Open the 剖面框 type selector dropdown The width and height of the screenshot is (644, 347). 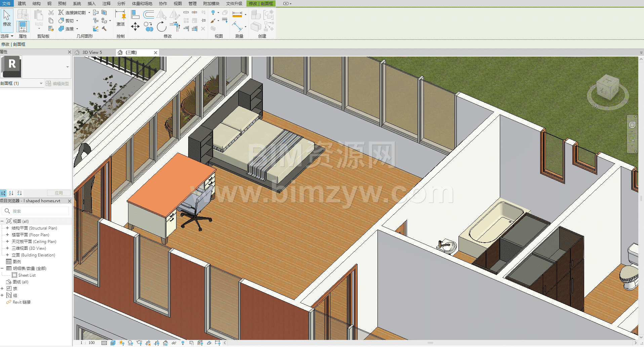pyautogui.click(x=41, y=83)
